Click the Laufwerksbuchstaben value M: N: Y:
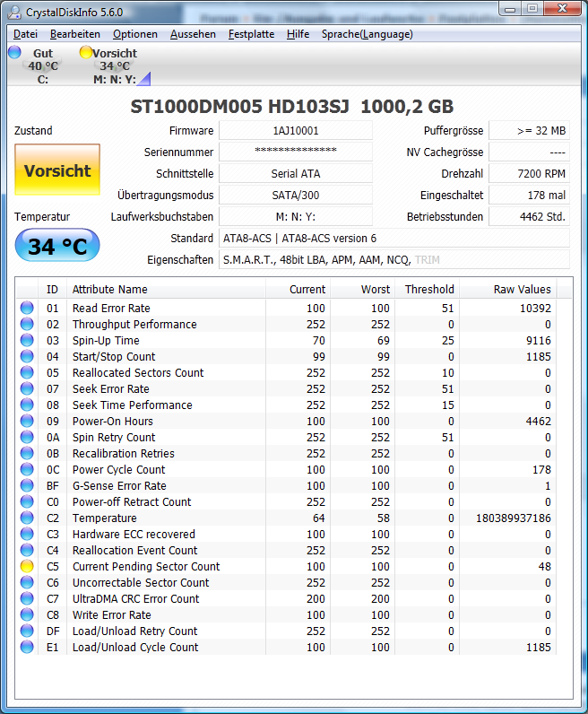 (296, 217)
